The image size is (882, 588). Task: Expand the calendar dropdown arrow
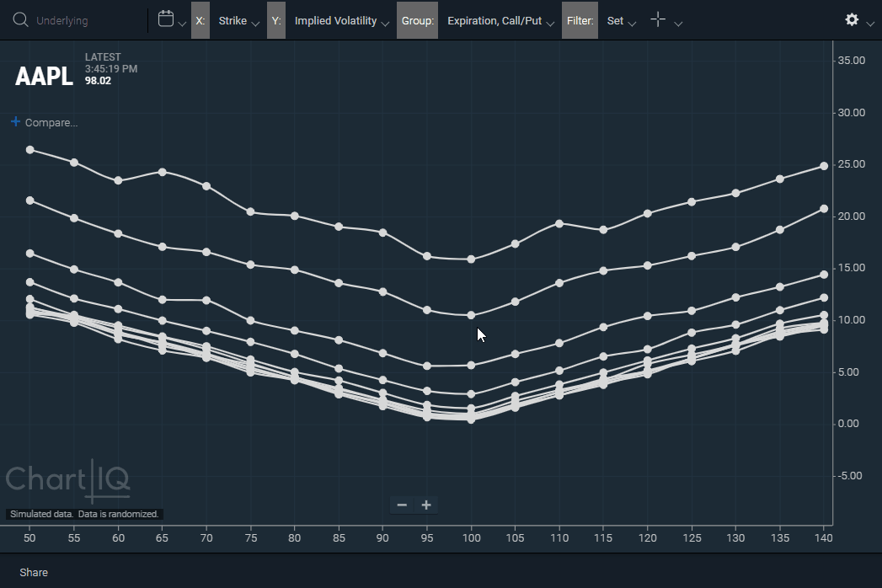pos(182,24)
